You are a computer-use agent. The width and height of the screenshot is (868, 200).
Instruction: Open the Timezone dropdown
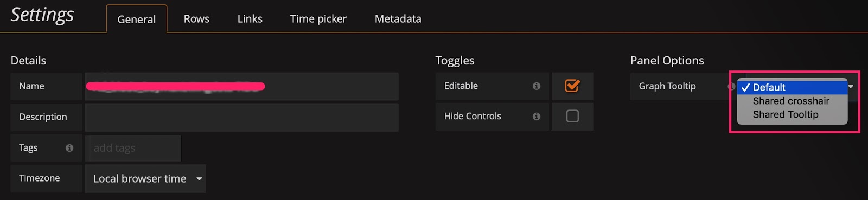145,178
